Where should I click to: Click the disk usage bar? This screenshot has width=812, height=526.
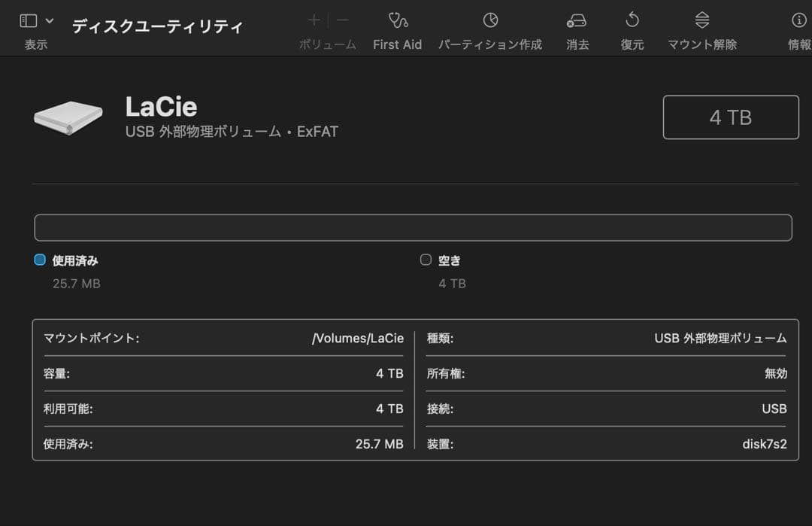[x=414, y=227]
